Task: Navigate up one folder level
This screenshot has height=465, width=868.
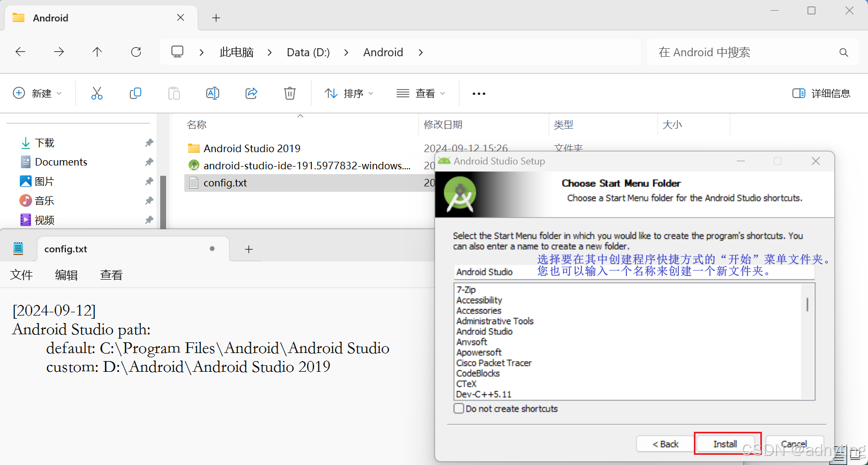Action: coord(97,52)
